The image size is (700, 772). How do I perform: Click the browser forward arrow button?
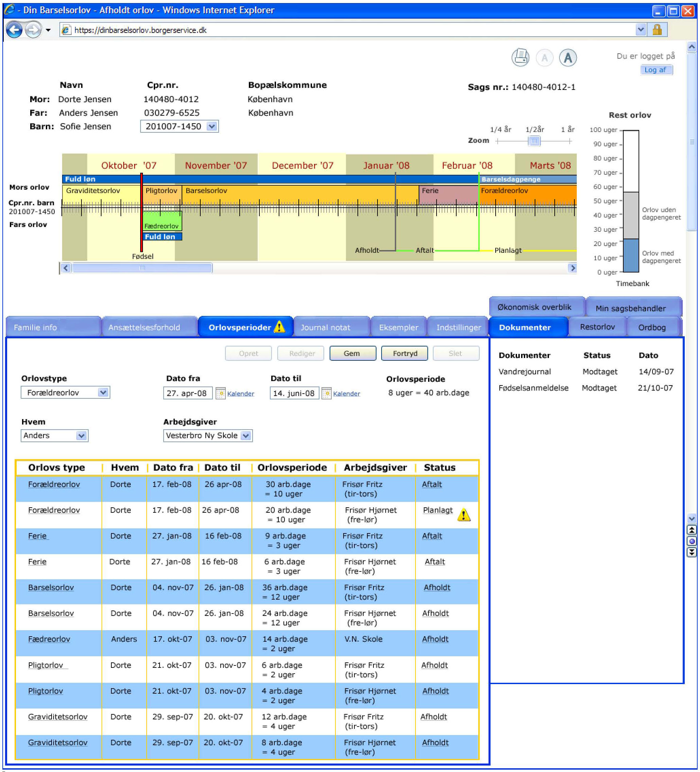[x=33, y=30]
